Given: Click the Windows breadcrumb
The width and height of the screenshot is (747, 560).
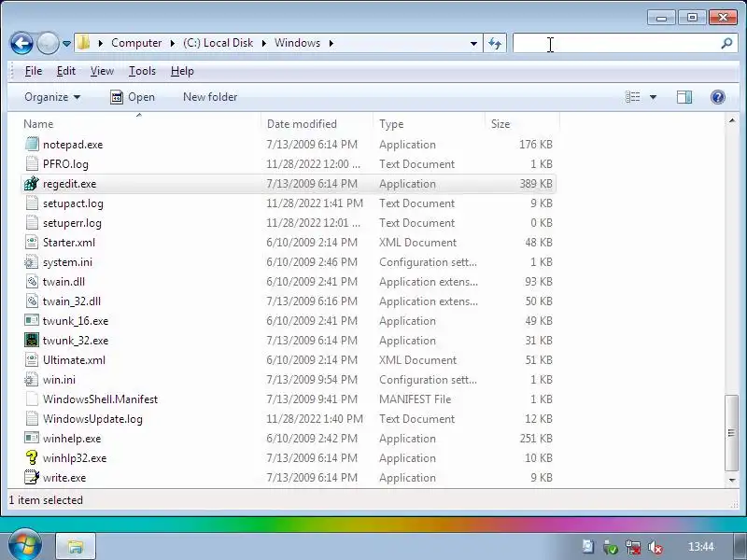Looking at the screenshot, I should [297, 43].
